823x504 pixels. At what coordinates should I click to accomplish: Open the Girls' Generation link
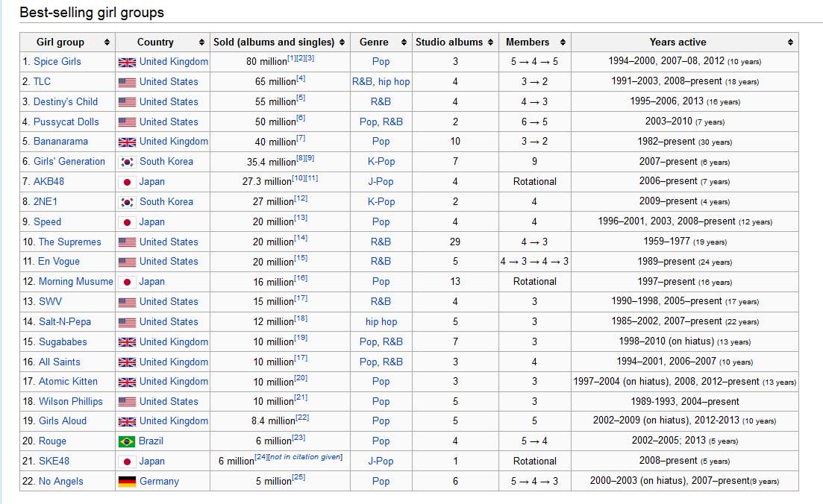tap(69, 161)
